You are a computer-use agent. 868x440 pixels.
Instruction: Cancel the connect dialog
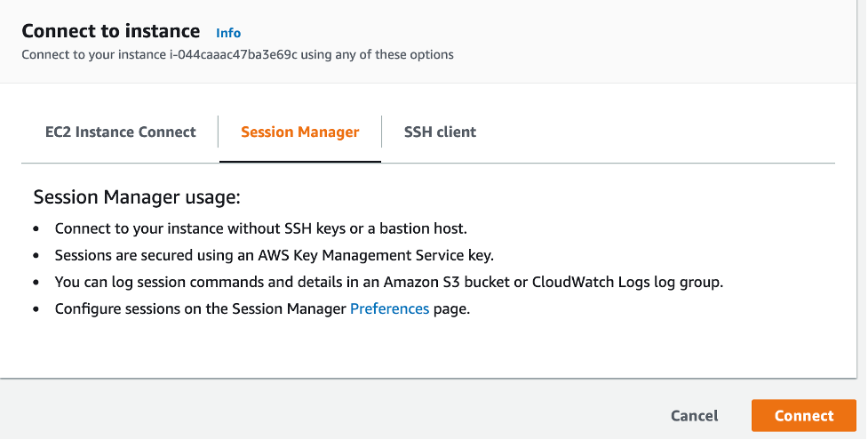[x=694, y=416]
